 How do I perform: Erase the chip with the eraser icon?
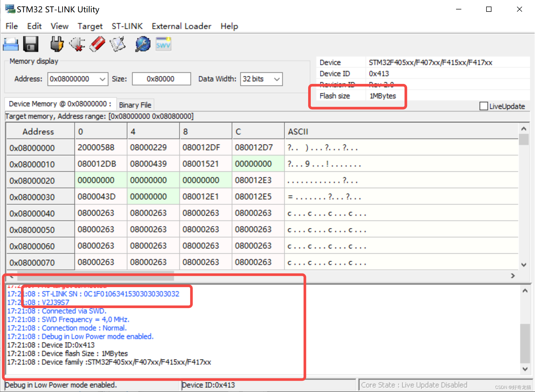click(x=97, y=44)
